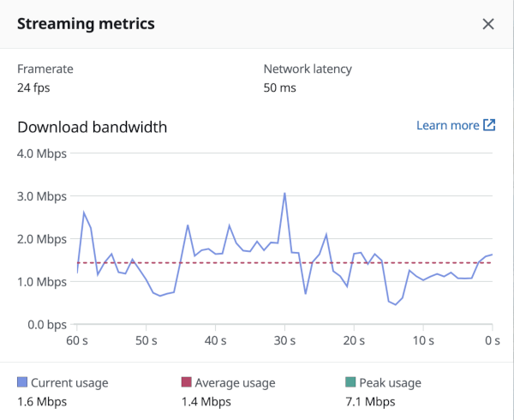514x420 pixels.
Task: Click the 60 s x-axis tick label
Action: tap(77, 340)
